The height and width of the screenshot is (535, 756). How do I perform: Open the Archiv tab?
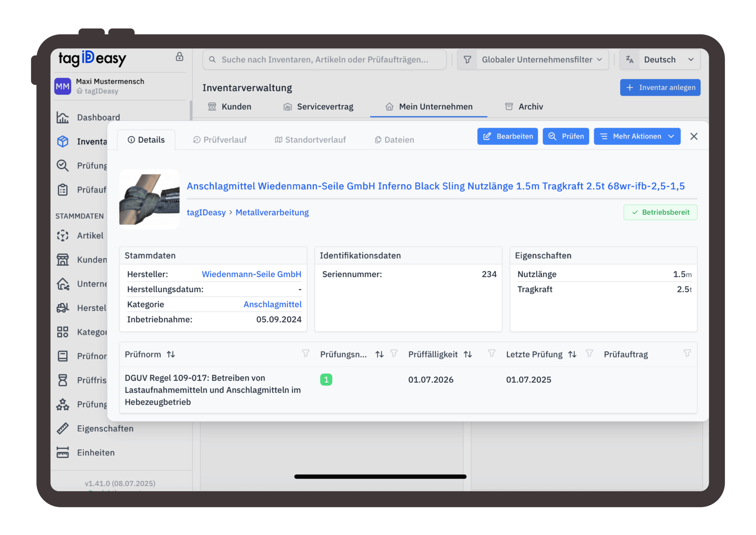coord(524,106)
